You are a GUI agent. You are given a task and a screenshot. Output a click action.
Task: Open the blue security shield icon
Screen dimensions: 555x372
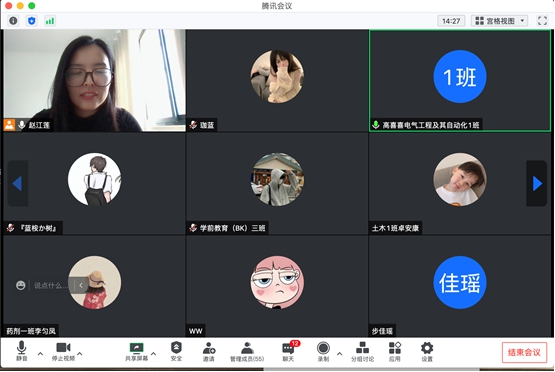click(x=32, y=21)
